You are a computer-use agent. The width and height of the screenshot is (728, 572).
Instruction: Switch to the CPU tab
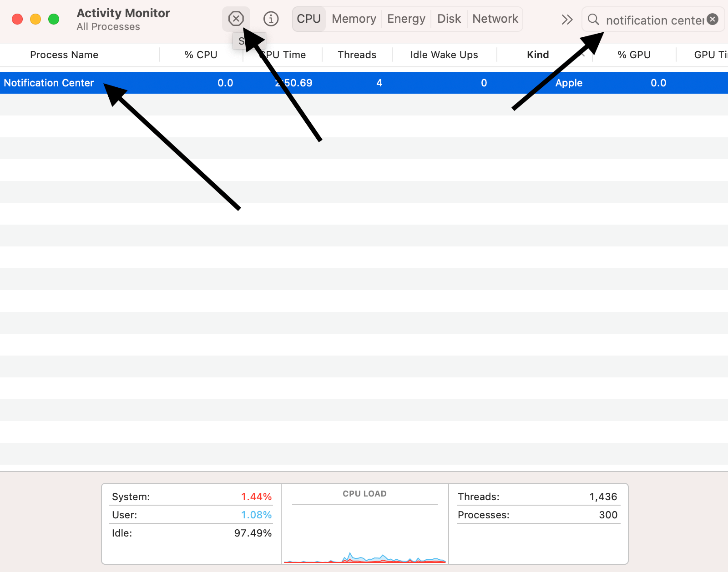coord(309,19)
